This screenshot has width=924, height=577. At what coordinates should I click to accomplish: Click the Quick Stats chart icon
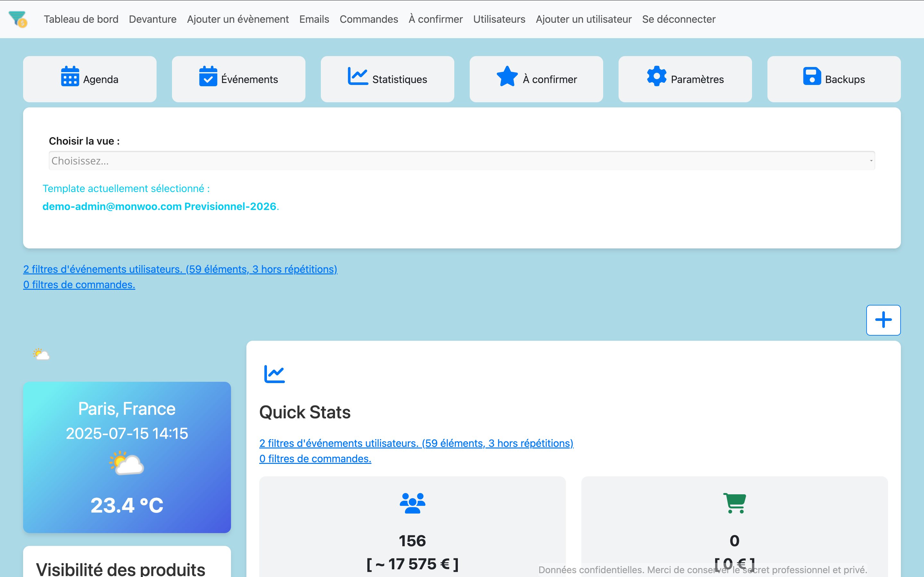[x=274, y=374]
